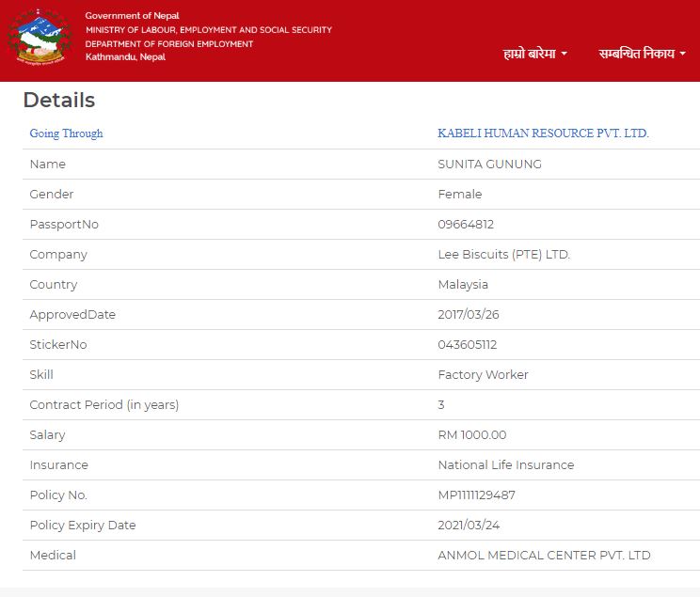Click the Government of Nepal header text
The image size is (700, 597).
(x=132, y=16)
